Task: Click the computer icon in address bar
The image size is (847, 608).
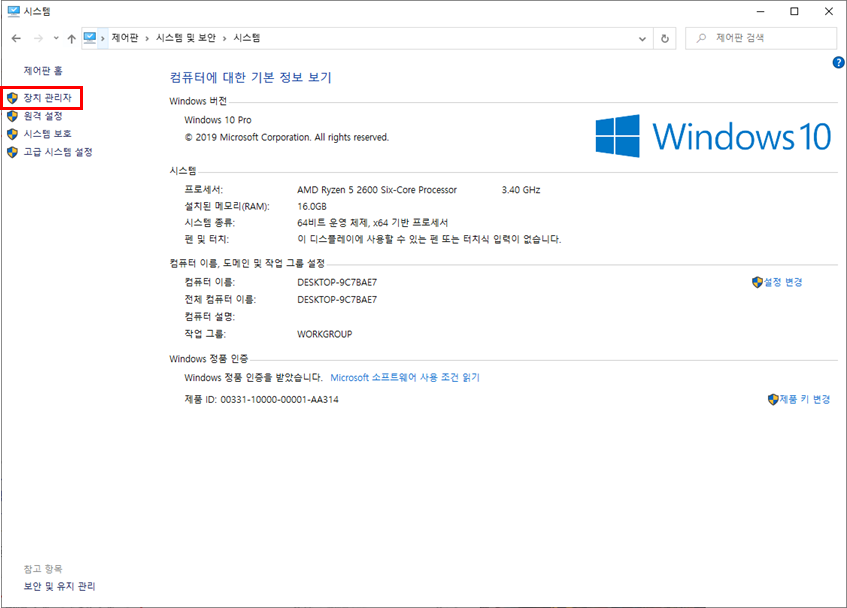Action: click(90, 38)
